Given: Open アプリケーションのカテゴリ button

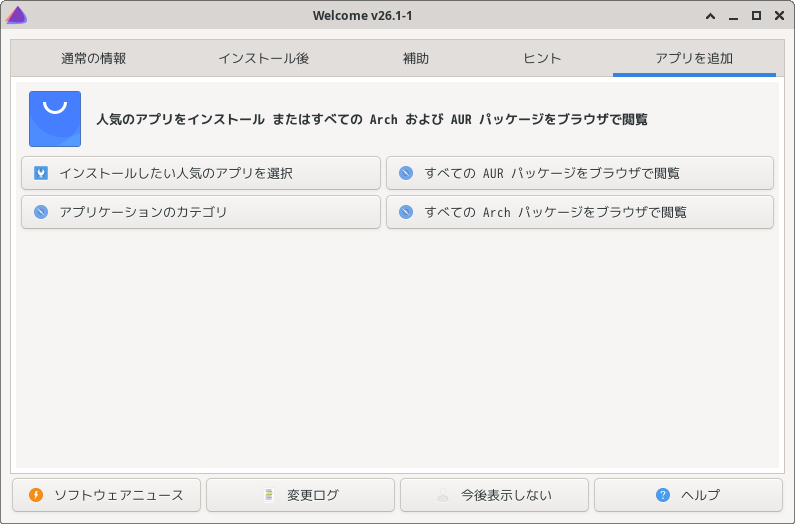Looking at the screenshot, I should pyautogui.click(x=201, y=212).
